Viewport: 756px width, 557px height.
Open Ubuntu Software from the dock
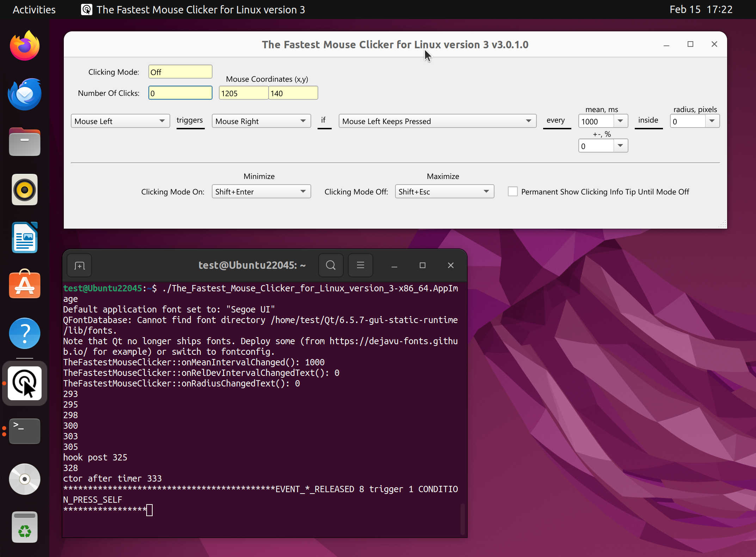coord(24,285)
